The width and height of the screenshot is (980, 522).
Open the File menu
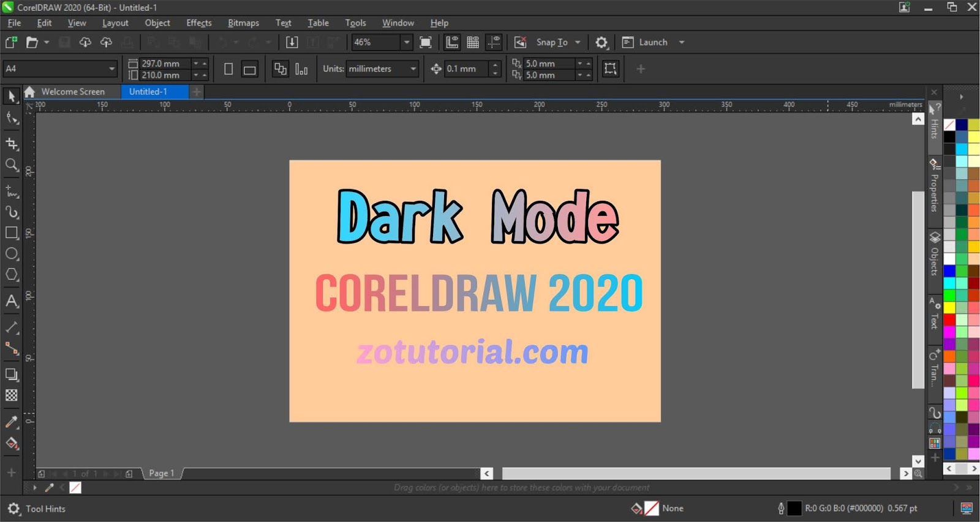[14, 23]
